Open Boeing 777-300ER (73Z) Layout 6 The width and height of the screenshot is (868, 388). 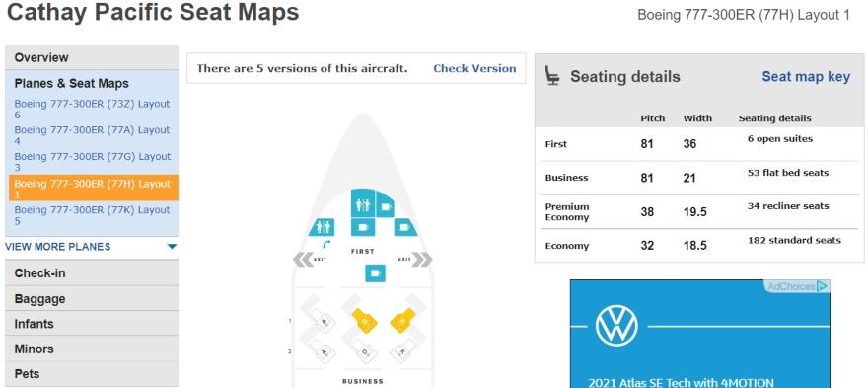[92, 110]
